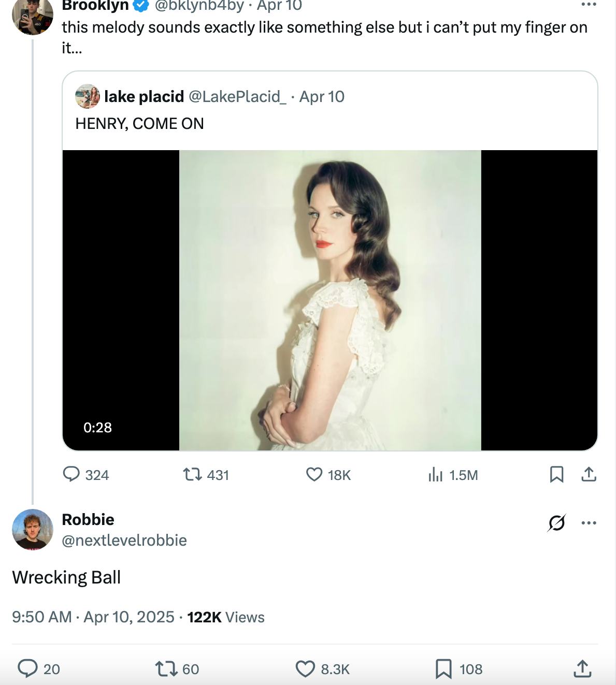
Task: Open more options on Robbie's tweet
Action: click(x=589, y=524)
